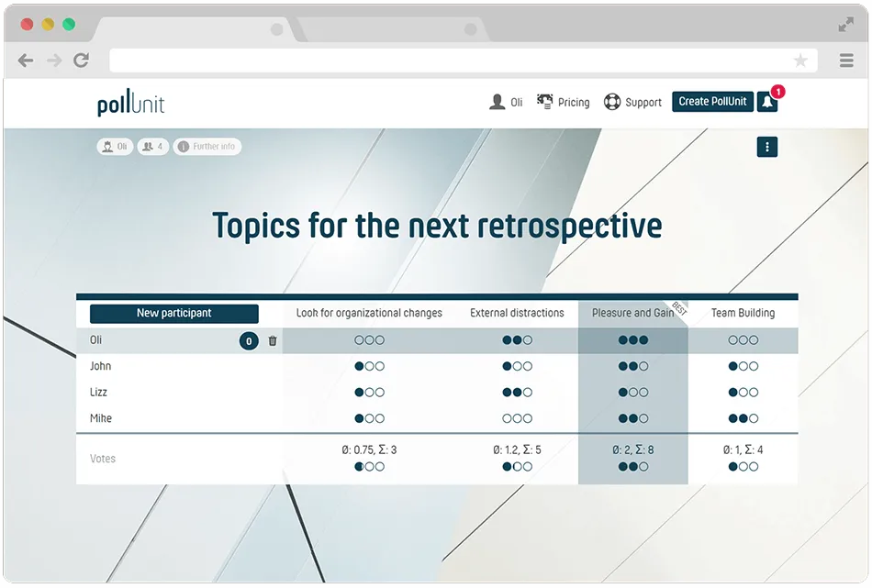Screen dimensions: 872x588
Task: Click the Create PollUnit button
Action: pyautogui.click(x=712, y=102)
